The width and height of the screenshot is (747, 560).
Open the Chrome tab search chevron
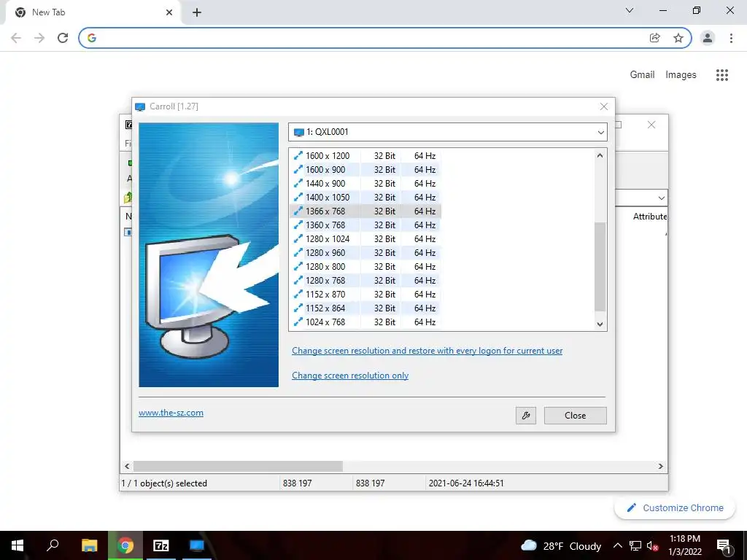tap(630, 10)
